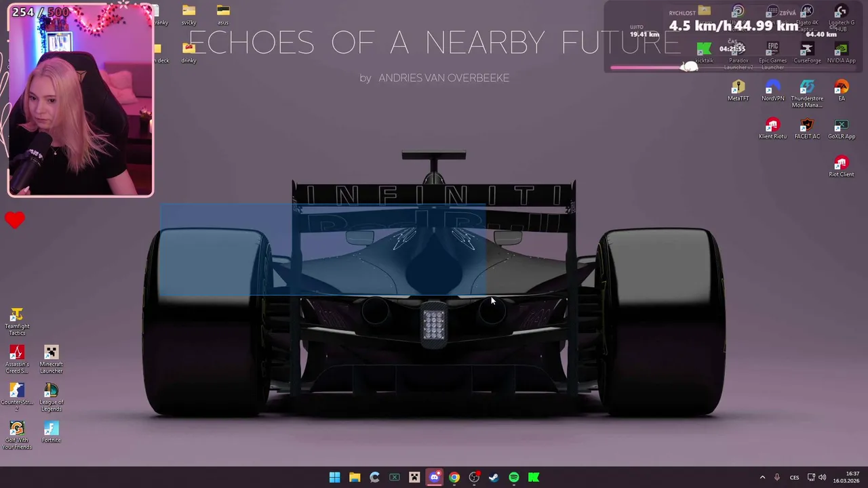Select the drinky folder on the desktop

pos(189,53)
